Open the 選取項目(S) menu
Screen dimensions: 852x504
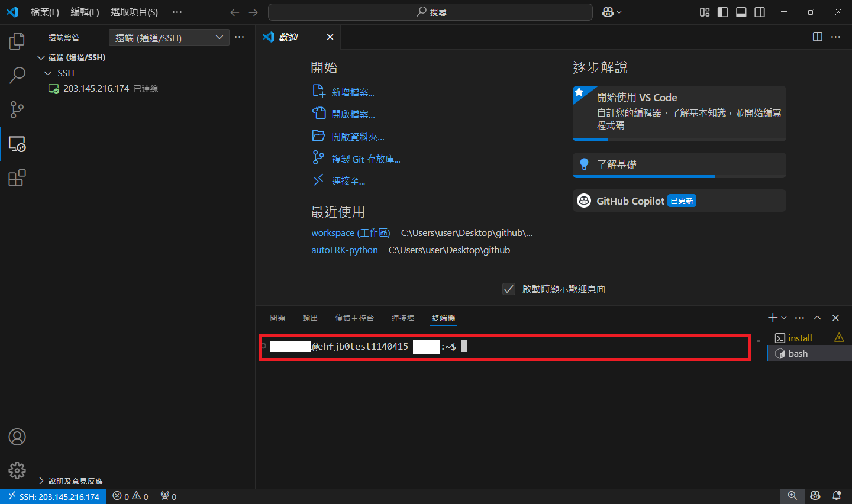pyautogui.click(x=134, y=12)
